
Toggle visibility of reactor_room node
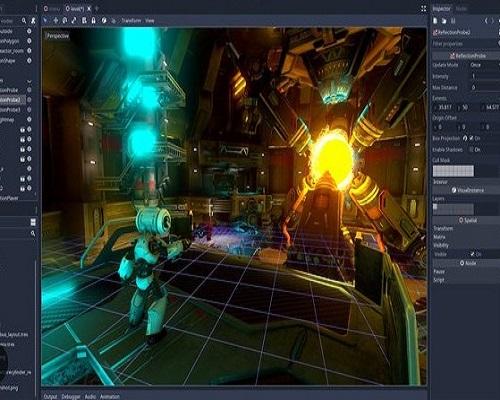29,51
